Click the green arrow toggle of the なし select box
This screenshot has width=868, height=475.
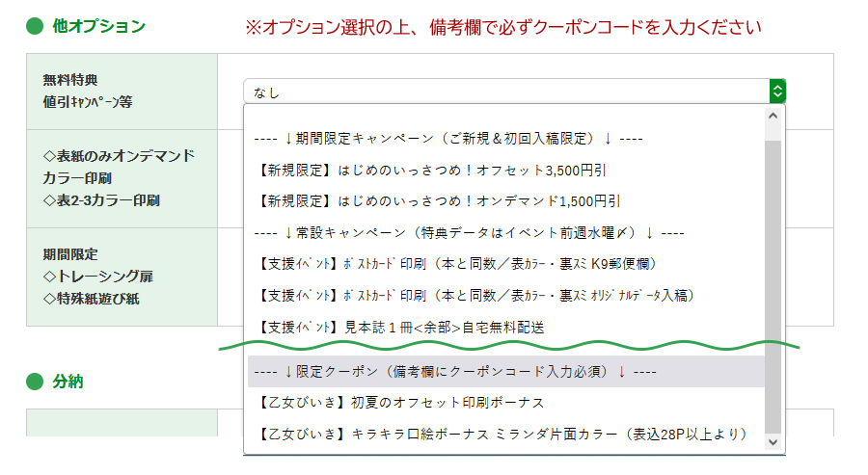[x=777, y=92]
